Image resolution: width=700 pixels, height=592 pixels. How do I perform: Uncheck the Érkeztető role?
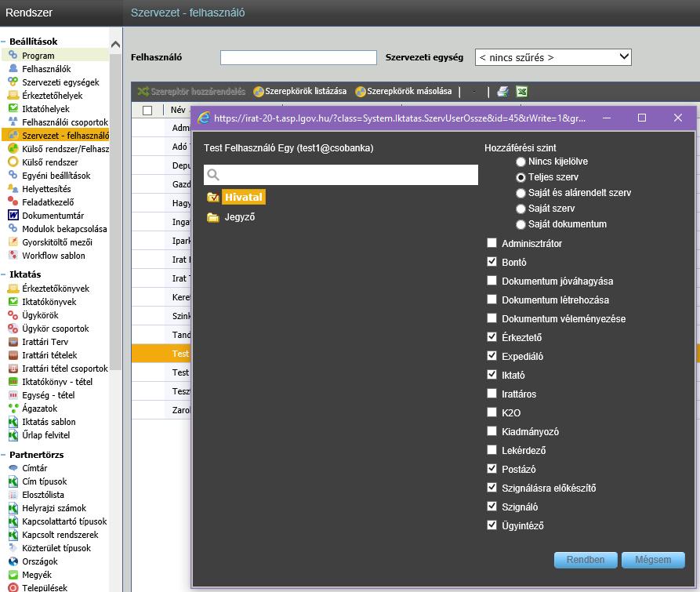492,336
